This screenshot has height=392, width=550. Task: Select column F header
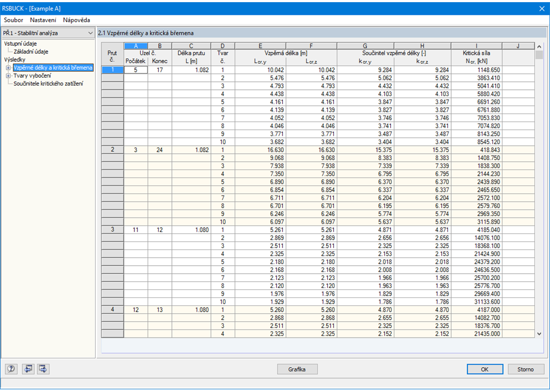coord(311,46)
